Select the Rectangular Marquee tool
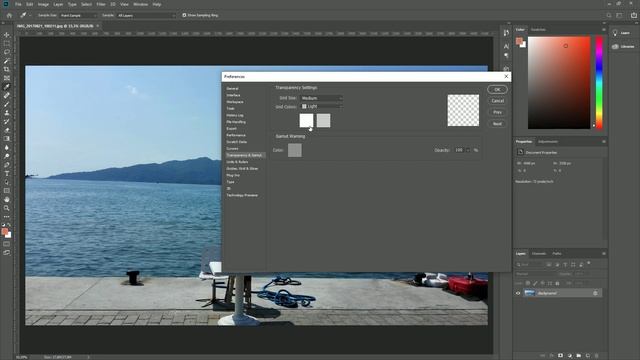640x360 pixels. (x=7, y=43)
